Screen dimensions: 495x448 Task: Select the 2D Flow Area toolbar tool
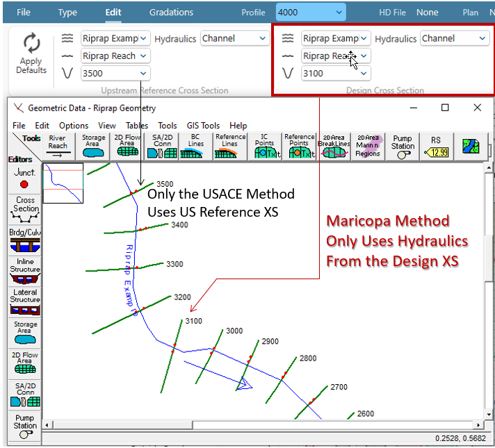[127, 147]
